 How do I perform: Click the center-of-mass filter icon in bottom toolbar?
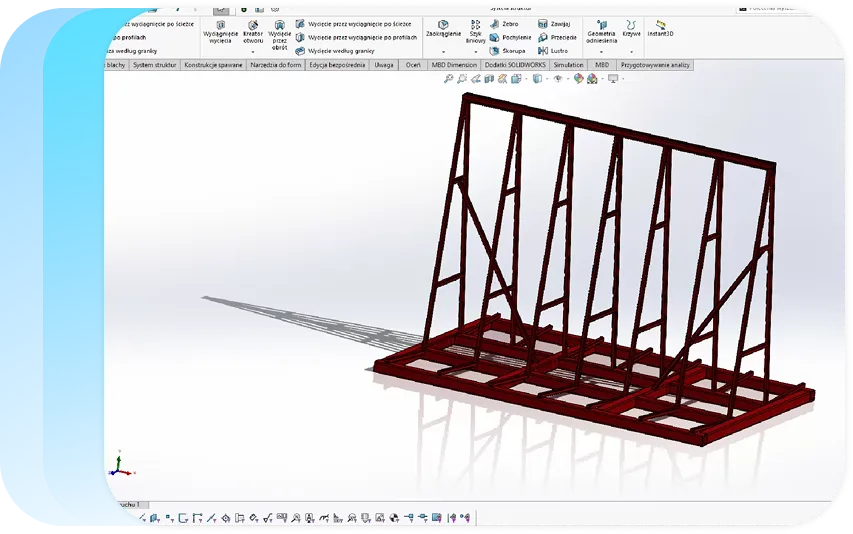pyautogui.click(x=394, y=518)
